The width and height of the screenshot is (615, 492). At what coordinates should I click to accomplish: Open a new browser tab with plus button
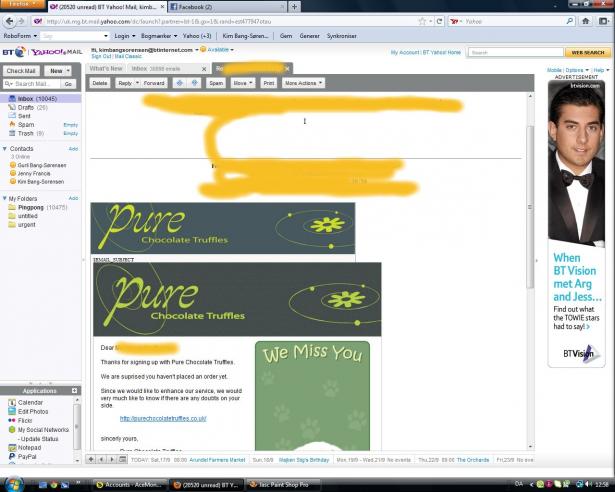tap(294, 7)
